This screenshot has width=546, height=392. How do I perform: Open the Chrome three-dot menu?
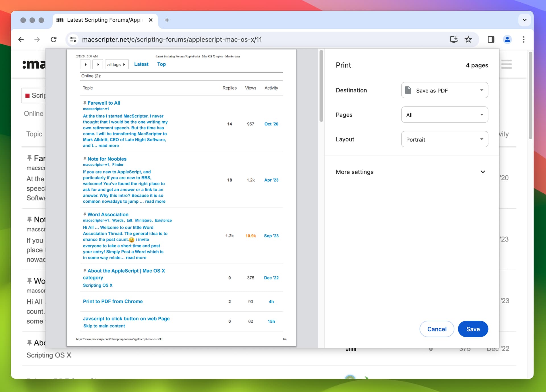tap(524, 40)
